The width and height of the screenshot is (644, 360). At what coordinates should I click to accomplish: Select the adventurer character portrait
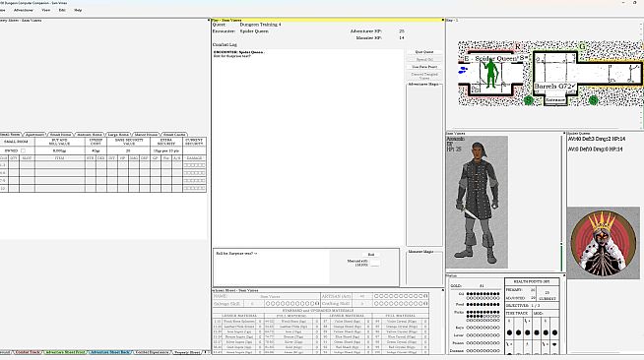[477, 203]
